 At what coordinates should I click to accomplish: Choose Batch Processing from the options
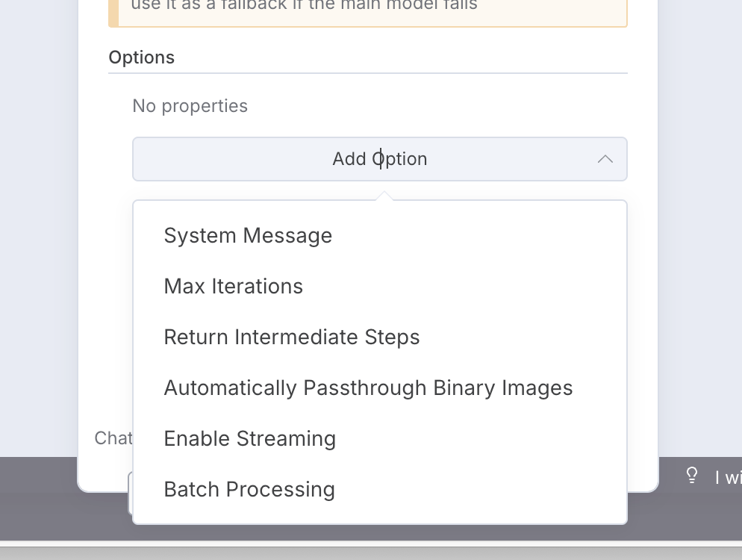(x=249, y=490)
